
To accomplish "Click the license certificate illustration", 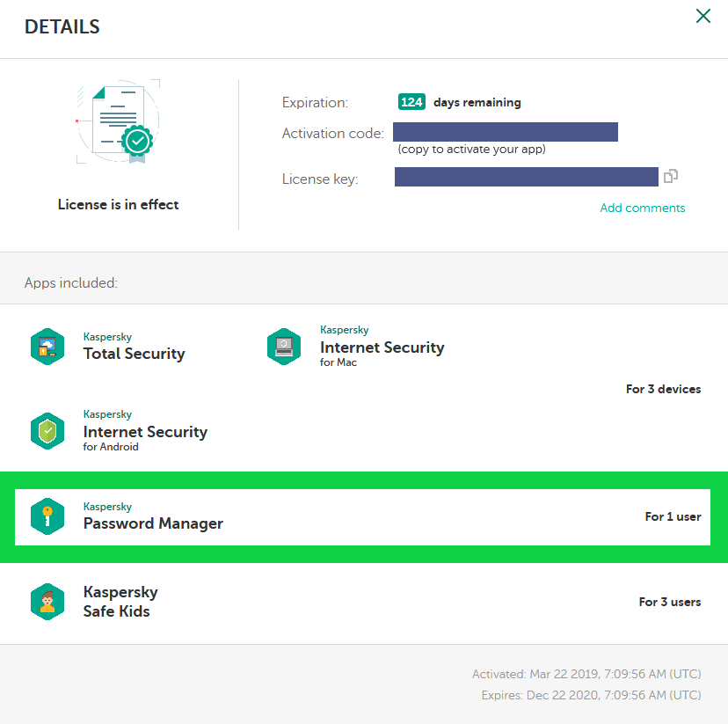I will pos(119,121).
